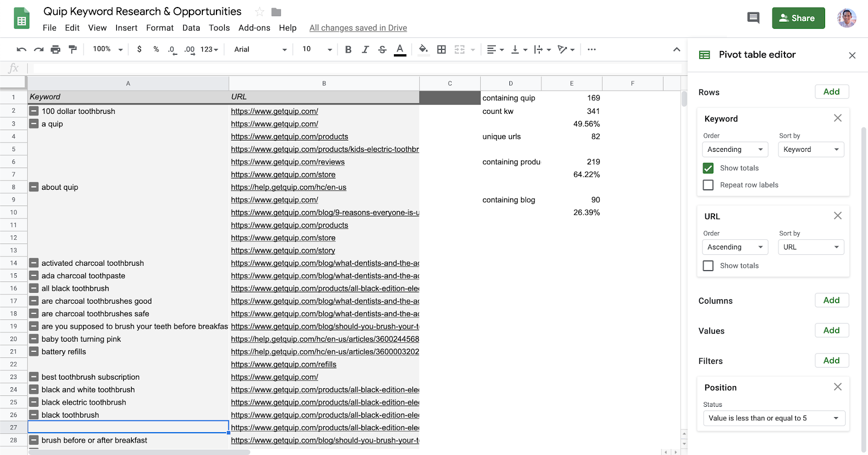
Task: Remove the Keyword row field
Action: tap(838, 118)
